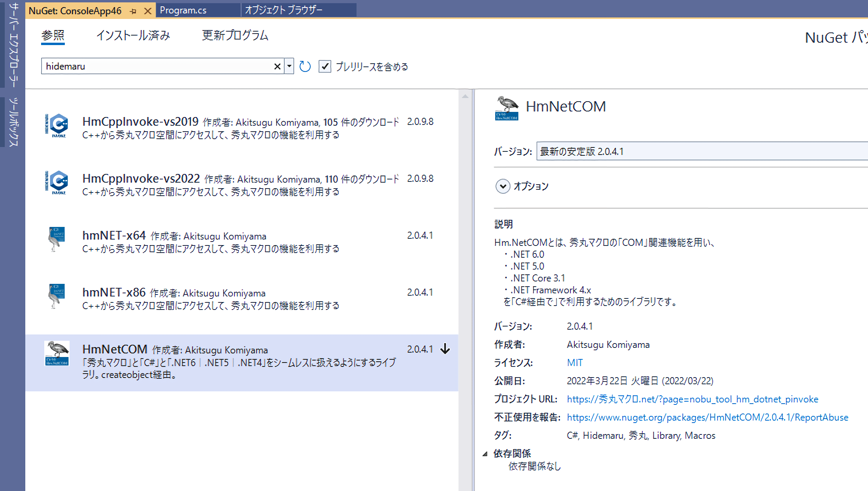Open the ReportAbuse nuget.org link
Image resolution: width=868 pixels, height=491 pixels.
(708, 417)
